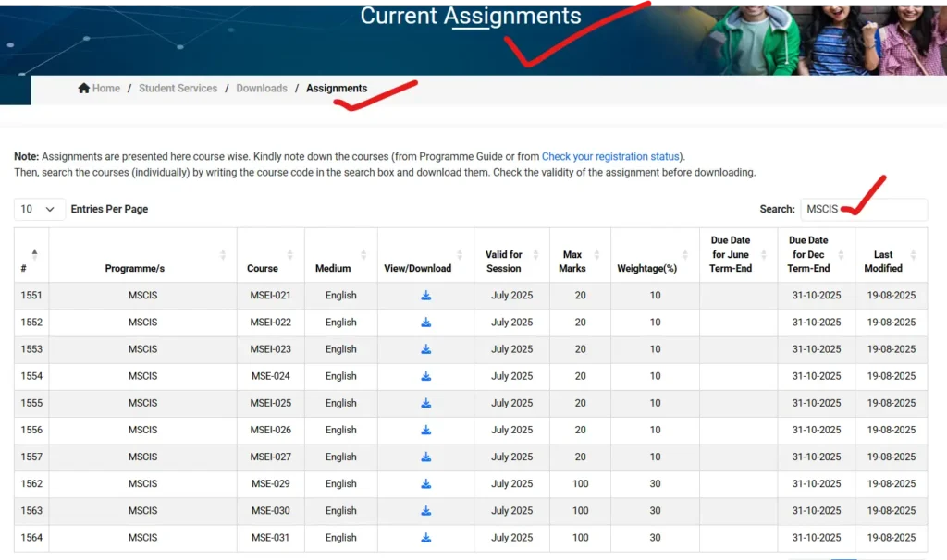This screenshot has width=947, height=560.
Task: Open Downloads breadcrumb link
Action: coord(262,89)
